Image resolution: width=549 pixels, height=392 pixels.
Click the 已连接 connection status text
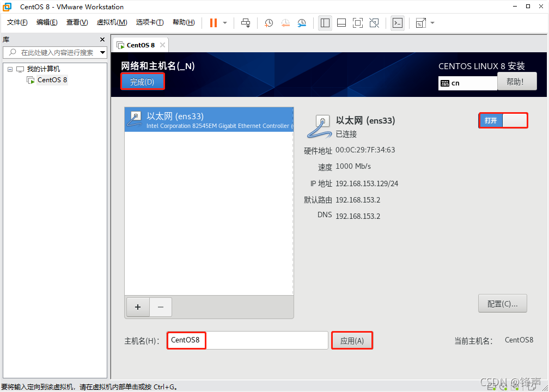point(346,134)
